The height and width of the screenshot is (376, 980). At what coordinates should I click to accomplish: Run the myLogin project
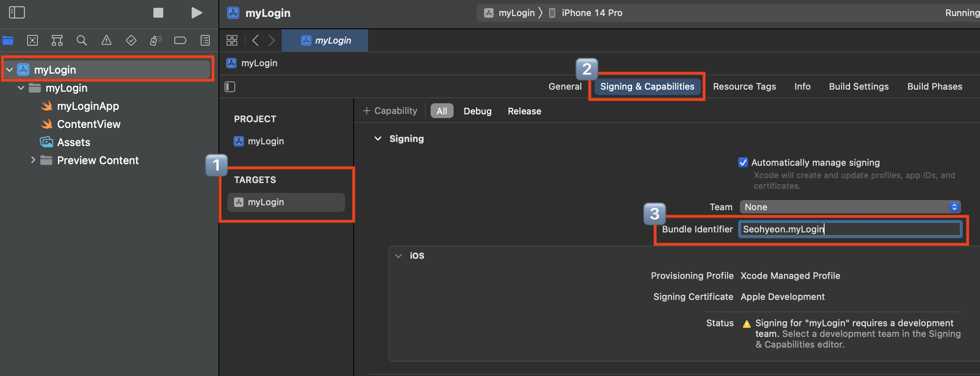coord(197,13)
